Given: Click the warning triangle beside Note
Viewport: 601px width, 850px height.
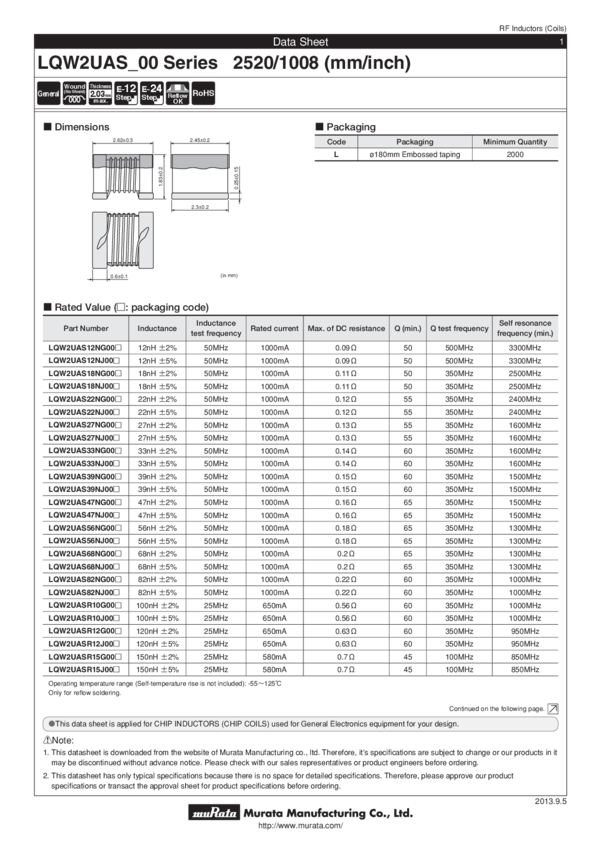Looking at the screenshot, I should tap(47, 740).
